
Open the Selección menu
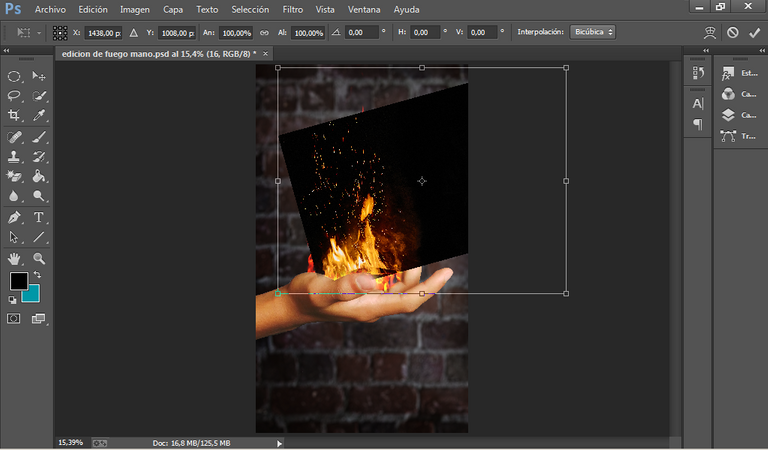(250, 9)
